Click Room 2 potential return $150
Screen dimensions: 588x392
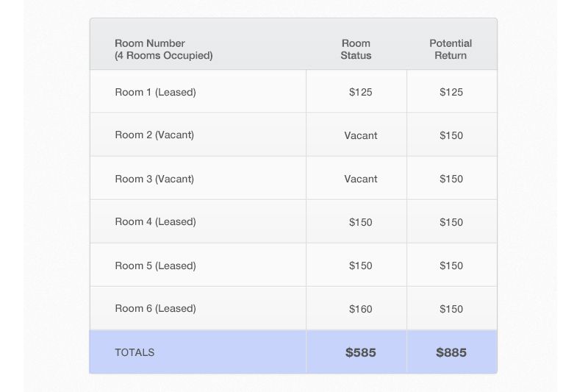coord(451,135)
